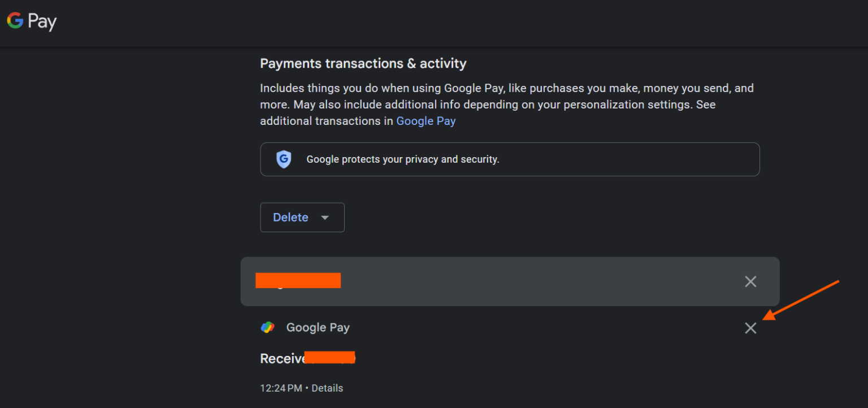
Task: Click the shield badge inside the privacy notice card
Action: point(283,159)
